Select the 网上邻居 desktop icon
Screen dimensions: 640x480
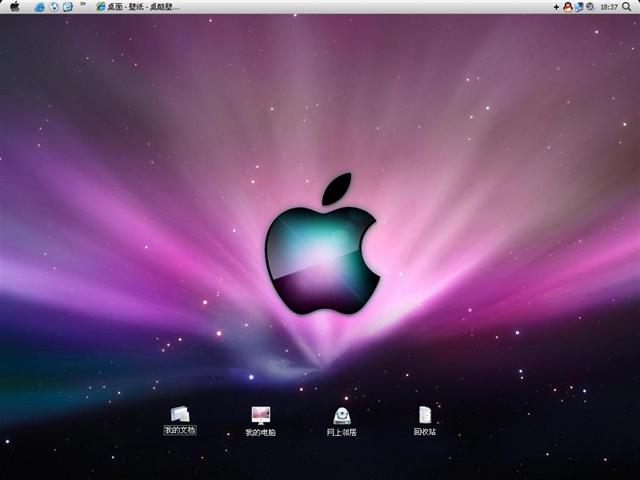342,415
